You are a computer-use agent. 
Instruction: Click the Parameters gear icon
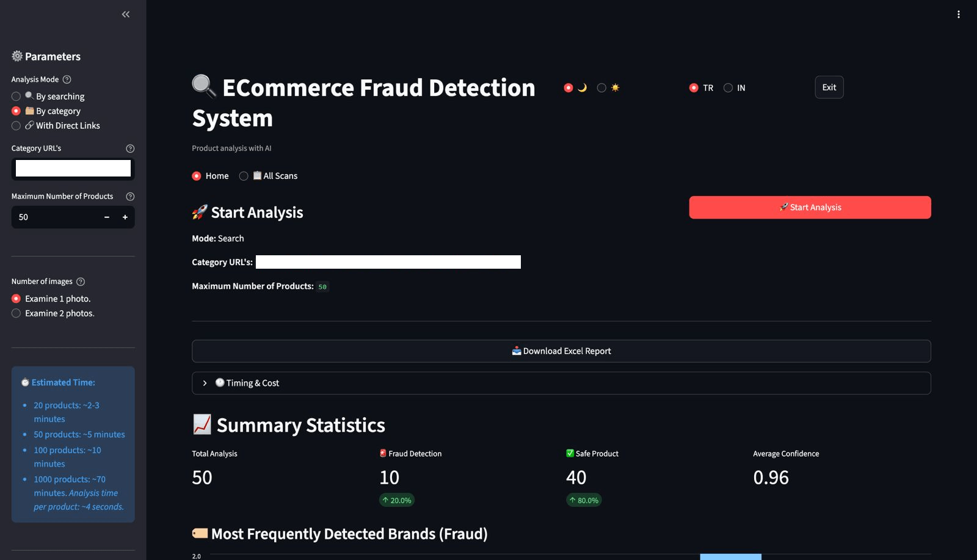coord(16,56)
